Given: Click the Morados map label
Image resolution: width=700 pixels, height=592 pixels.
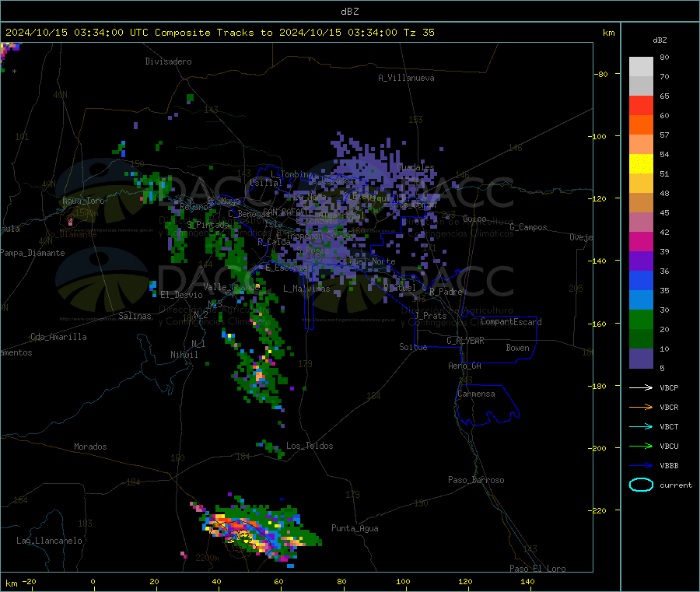Looking at the screenshot, I should pos(90,447).
